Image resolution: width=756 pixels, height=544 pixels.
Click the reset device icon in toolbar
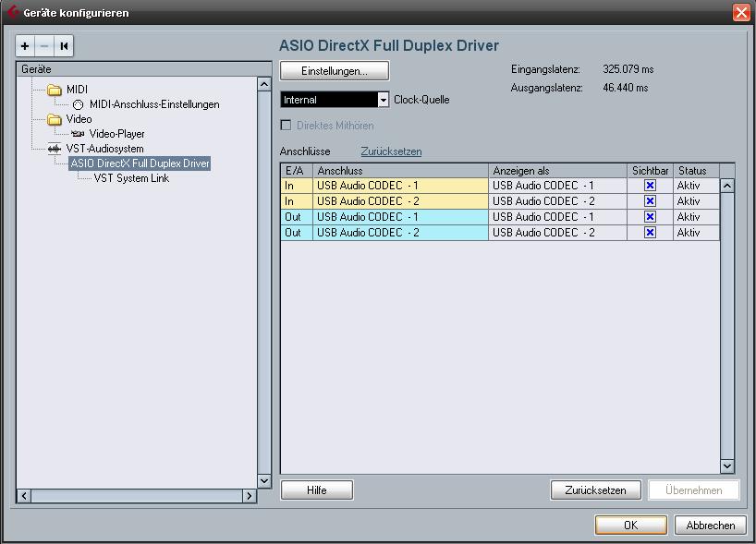tap(64, 45)
